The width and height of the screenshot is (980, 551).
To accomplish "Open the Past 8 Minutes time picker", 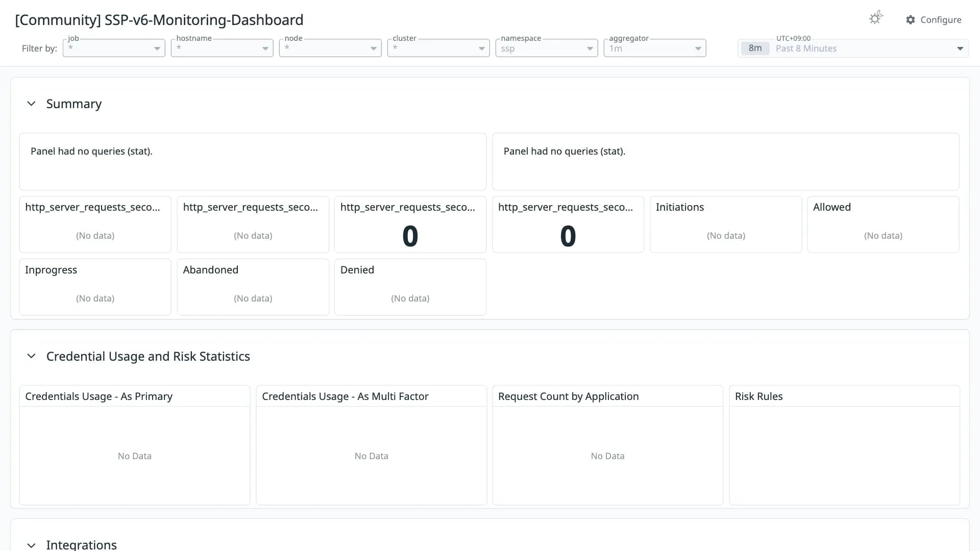I will coord(853,48).
